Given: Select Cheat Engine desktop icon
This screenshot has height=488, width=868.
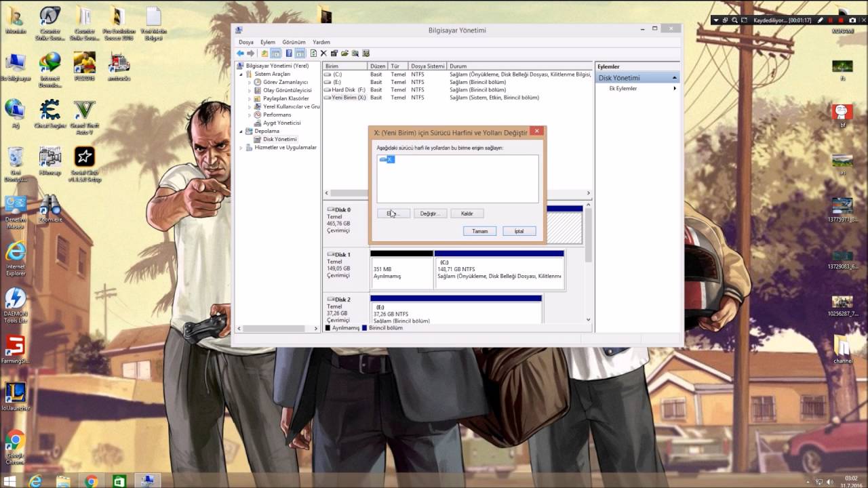Looking at the screenshot, I should click(x=50, y=115).
